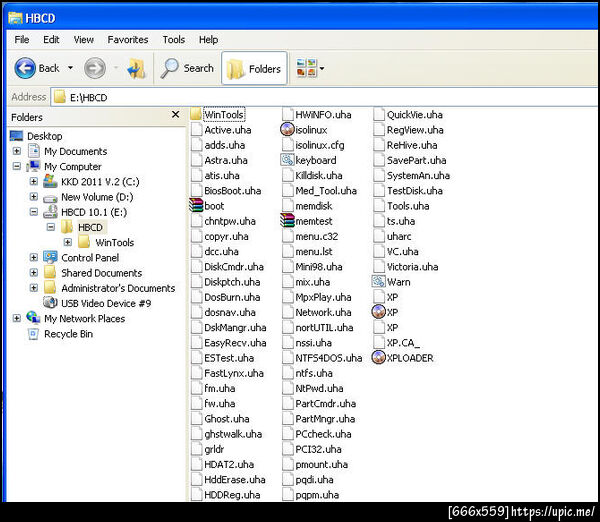The height and width of the screenshot is (522, 600).
Task: Expand WinTools node in folder tree
Action: coord(68,242)
